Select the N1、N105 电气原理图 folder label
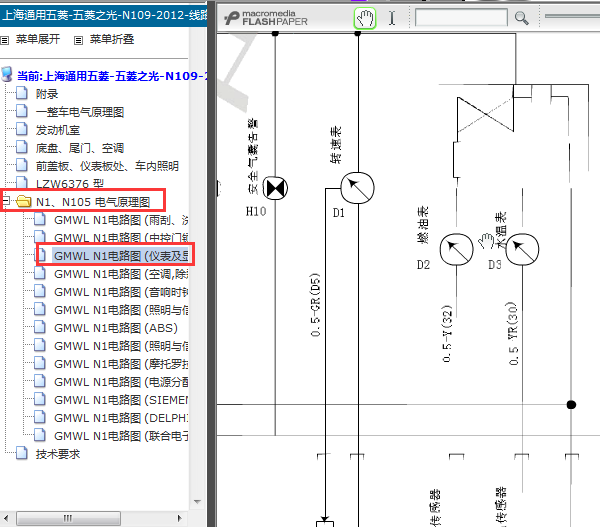Viewport: 600px width, 527px height. (93, 202)
